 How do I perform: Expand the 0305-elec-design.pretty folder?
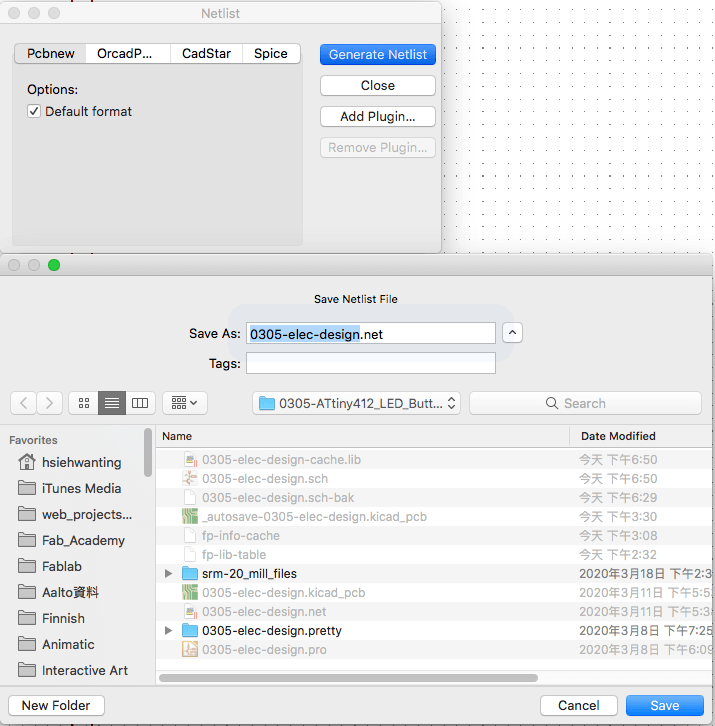[168, 631]
